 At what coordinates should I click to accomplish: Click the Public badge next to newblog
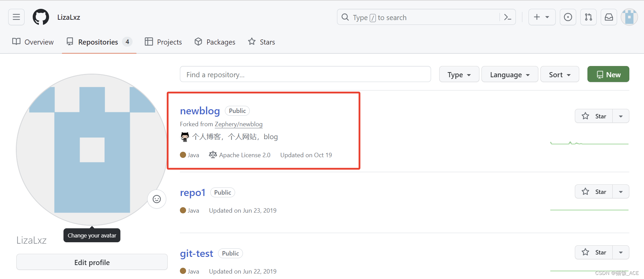click(x=237, y=111)
